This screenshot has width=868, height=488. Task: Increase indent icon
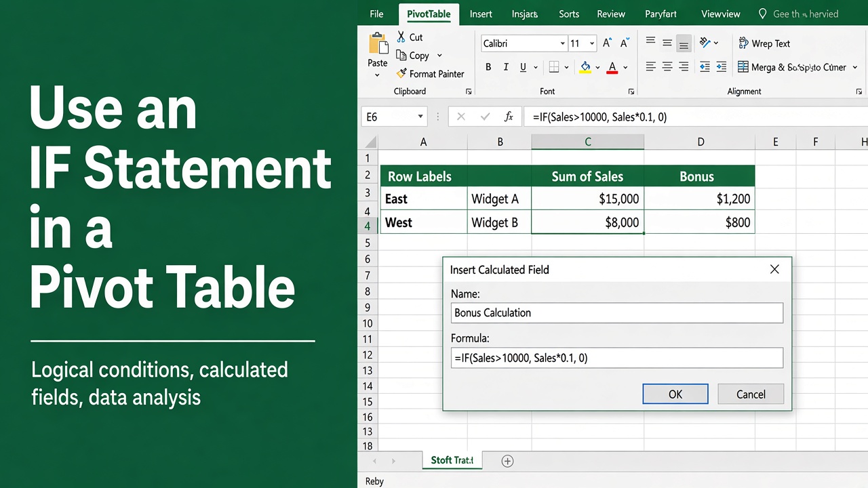tap(722, 67)
